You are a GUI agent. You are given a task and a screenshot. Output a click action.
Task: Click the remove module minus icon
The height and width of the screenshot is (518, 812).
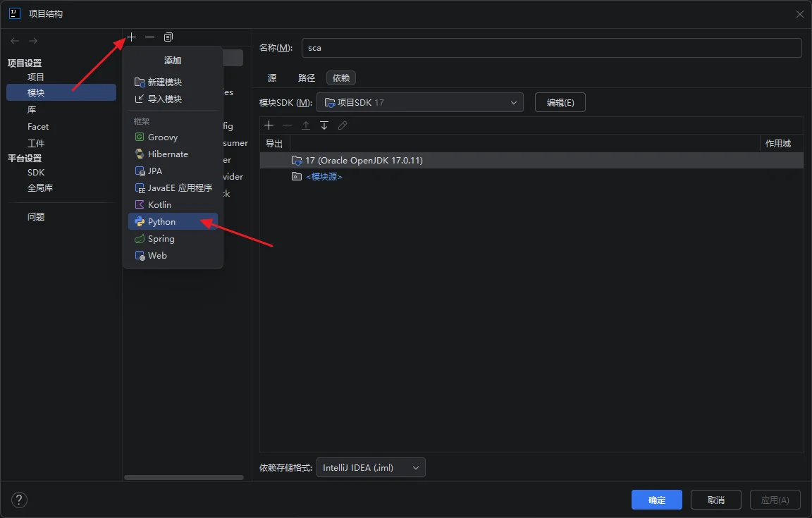pos(149,37)
